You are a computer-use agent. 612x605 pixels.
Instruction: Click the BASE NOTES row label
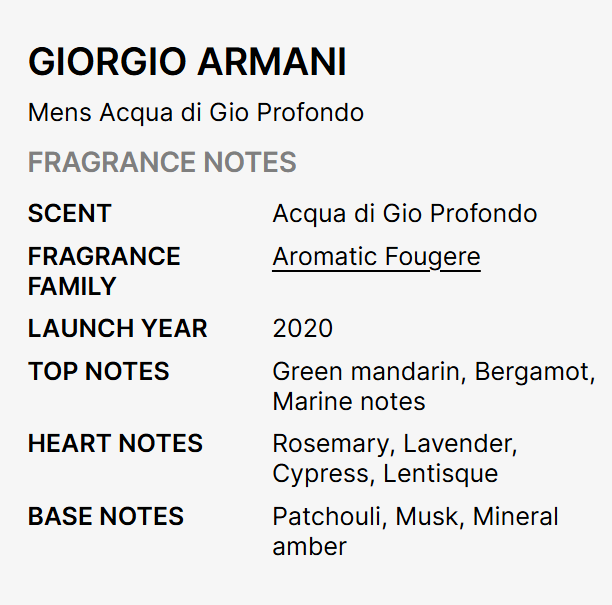point(106,517)
